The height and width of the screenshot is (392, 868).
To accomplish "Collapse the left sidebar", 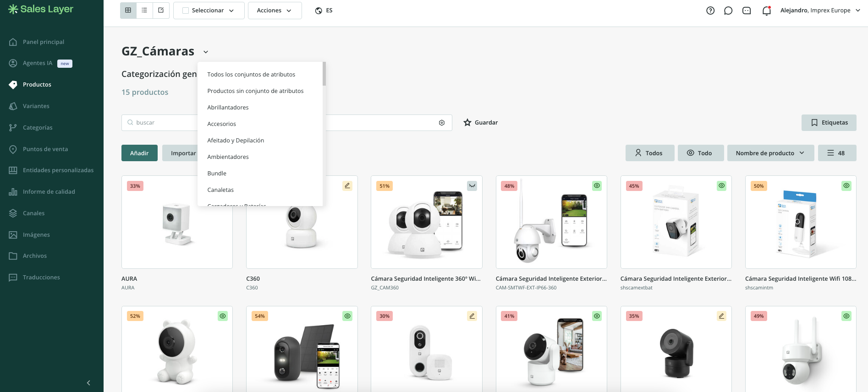I will click(x=88, y=383).
